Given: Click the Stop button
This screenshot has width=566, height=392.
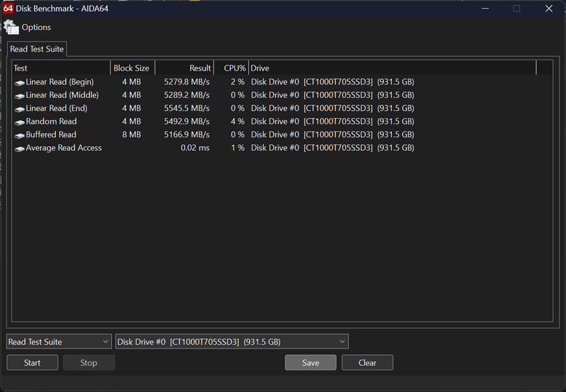Looking at the screenshot, I should pyautogui.click(x=89, y=362).
